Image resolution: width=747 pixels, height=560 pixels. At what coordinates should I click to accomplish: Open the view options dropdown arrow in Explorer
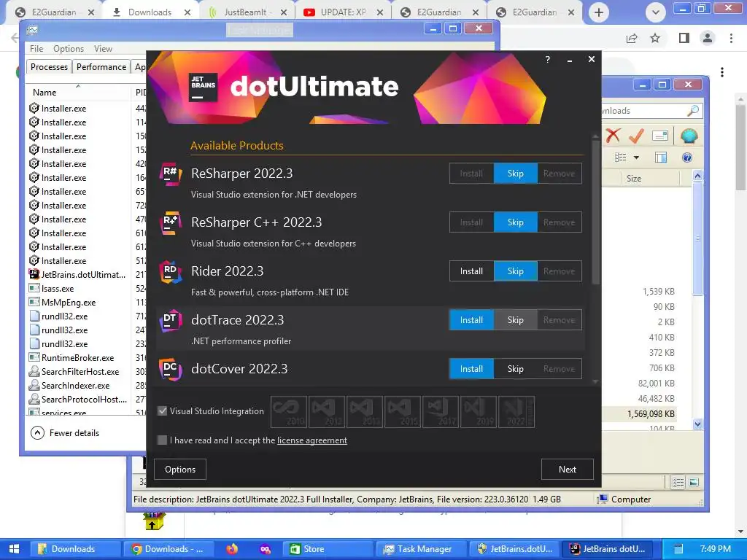(x=636, y=157)
